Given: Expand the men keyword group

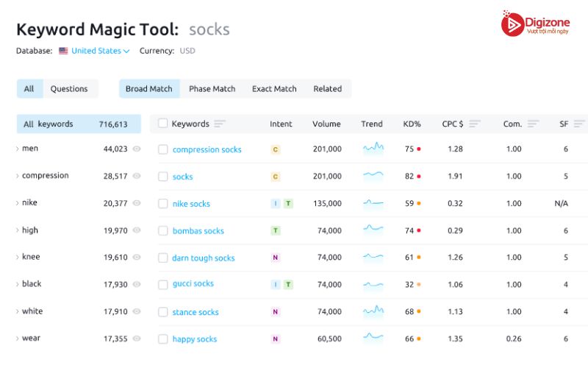Looking at the screenshot, I should (x=17, y=149).
